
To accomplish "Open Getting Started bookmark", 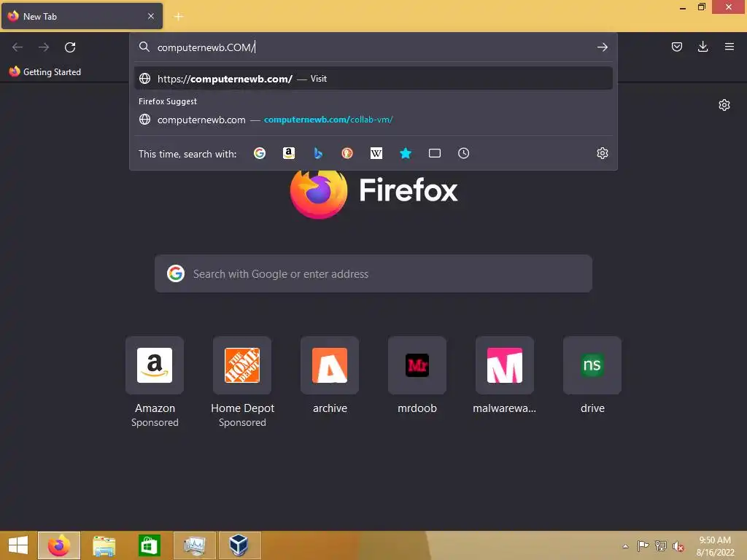I will (x=44, y=72).
